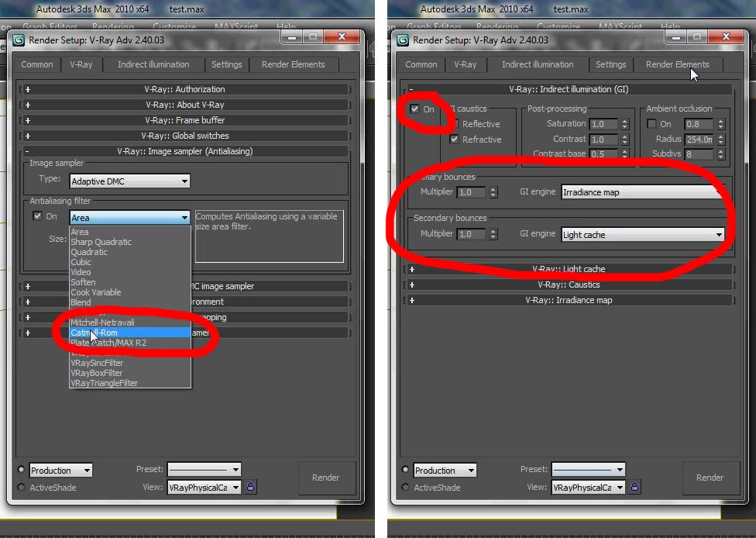This screenshot has height=538, width=756.
Task: Toggle the Antialiasing filter On checkbox
Action: pos(37,216)
